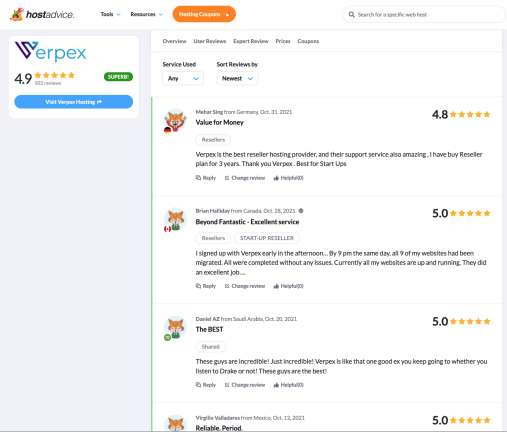Open the Reliable. Period. review title

coord(218,428)
